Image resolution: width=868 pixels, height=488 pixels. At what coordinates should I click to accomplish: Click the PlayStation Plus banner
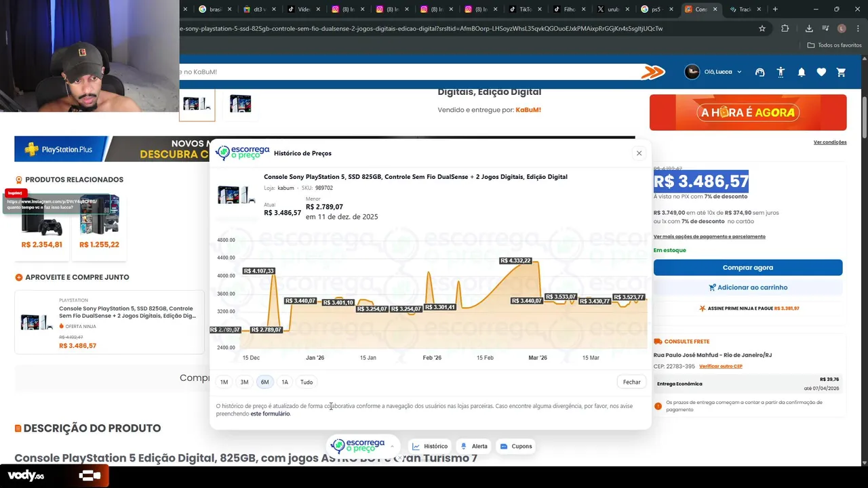112,149
